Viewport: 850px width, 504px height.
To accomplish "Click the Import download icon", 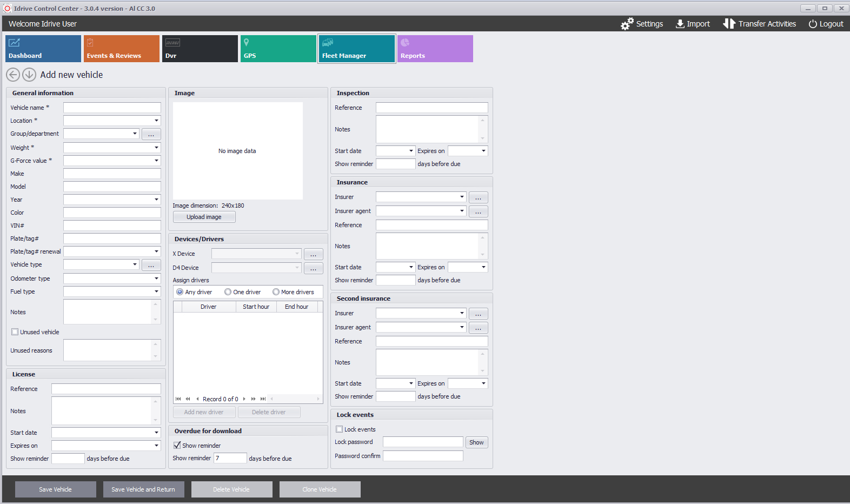I will pyautogui.click(x=680, y=24).
